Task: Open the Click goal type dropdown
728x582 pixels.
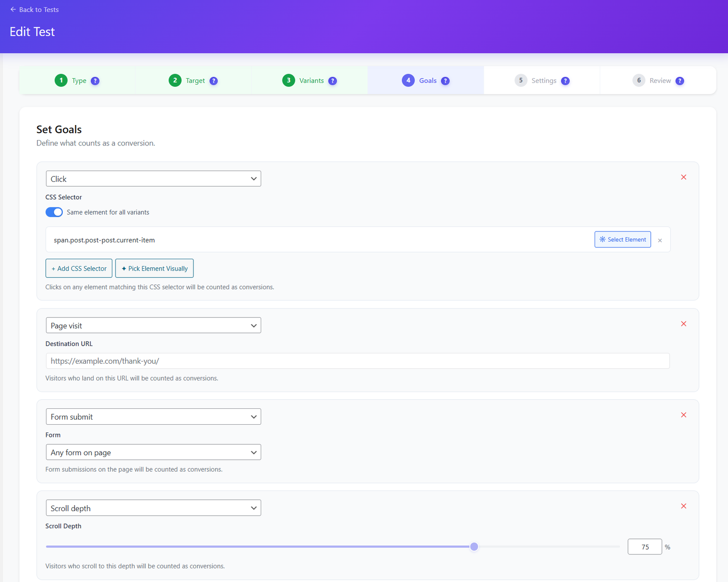Action: [153, 179]
